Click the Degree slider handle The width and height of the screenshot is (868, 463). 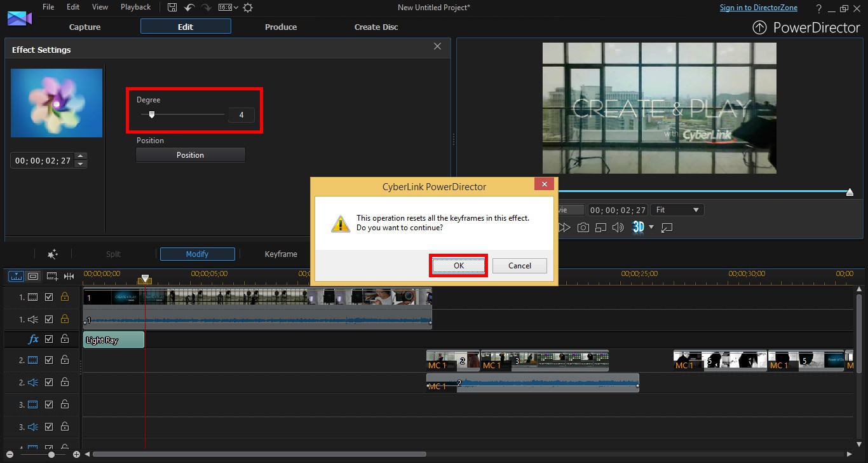pyautogui.click(x=152, y=114)
